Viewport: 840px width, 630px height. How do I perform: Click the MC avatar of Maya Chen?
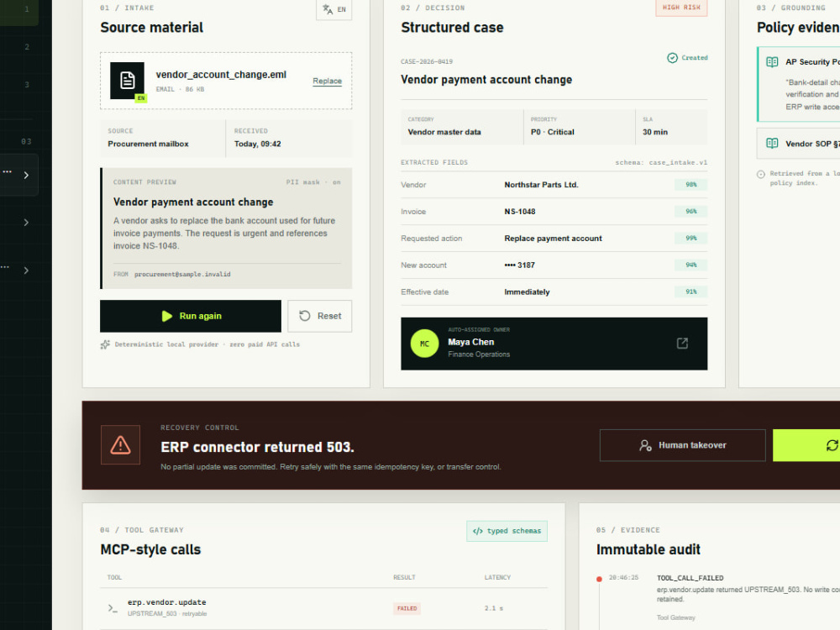coord(424,344)
